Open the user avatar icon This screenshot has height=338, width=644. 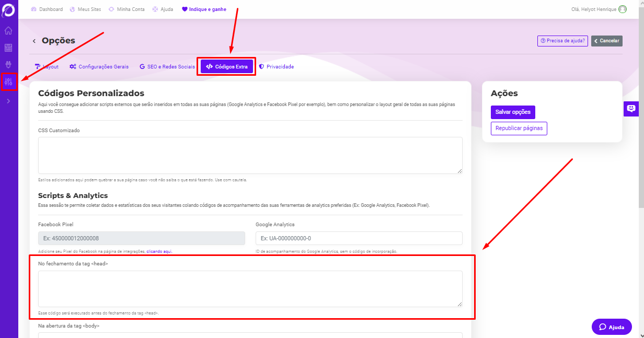pyautogui.click(x=622, y=9)
